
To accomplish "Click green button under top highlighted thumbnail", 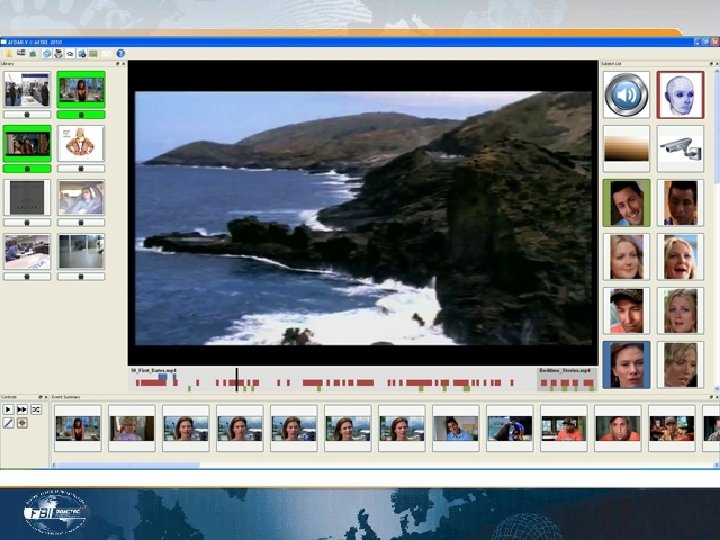I will pos(81,114).
